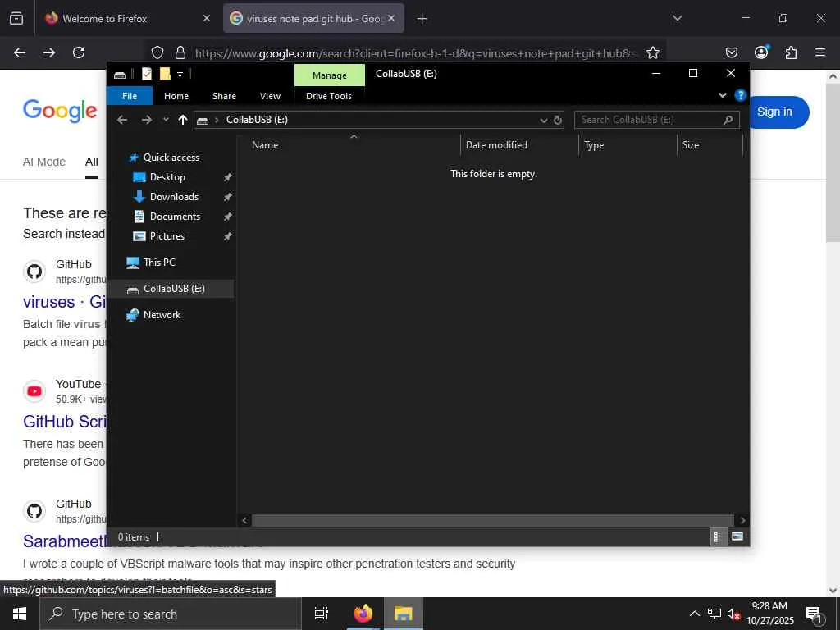
Task: Go up one folder level in Explorer
Action: click(x=183, y=120)
